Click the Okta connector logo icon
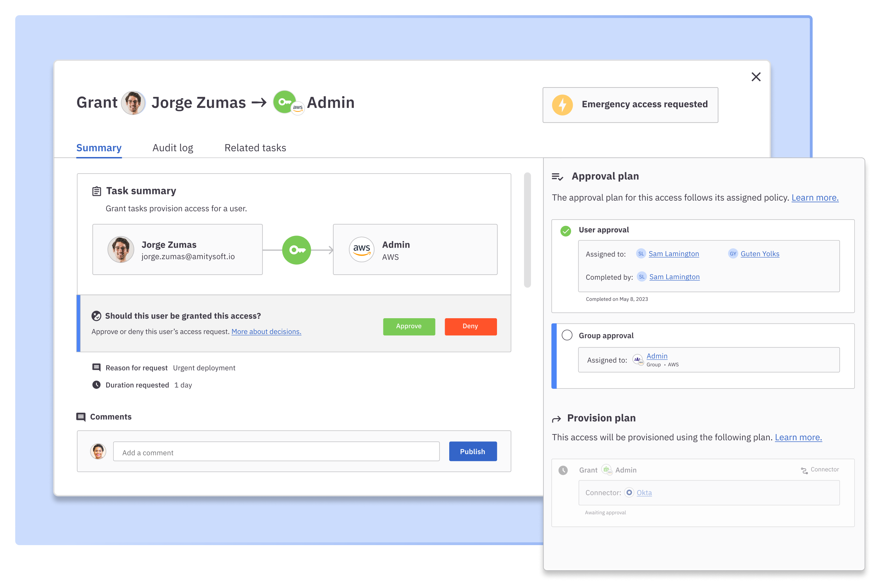The image size is (886, 588). click(629, 493)
